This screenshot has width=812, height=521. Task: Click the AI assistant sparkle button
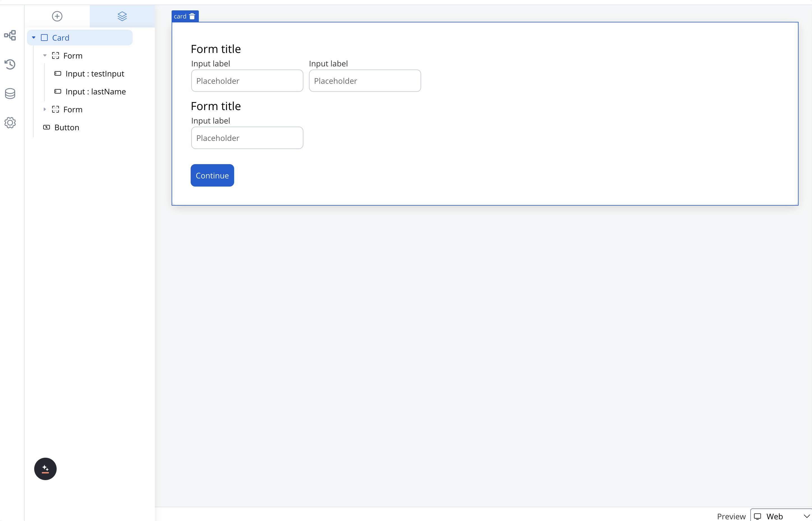45,469
